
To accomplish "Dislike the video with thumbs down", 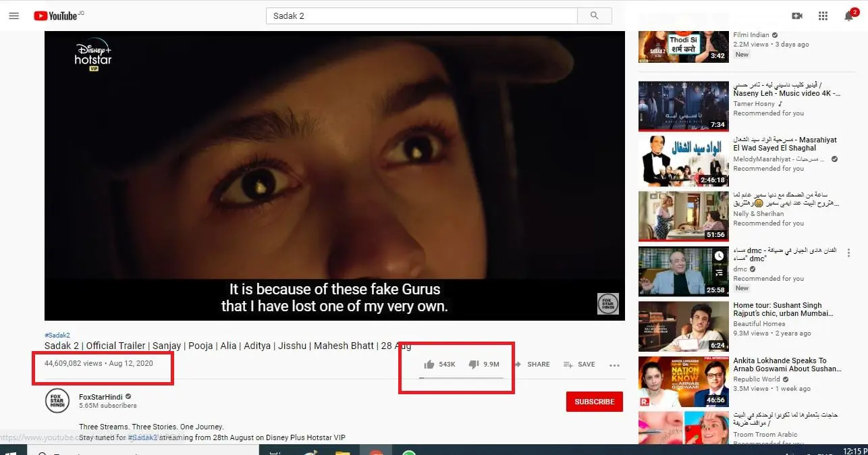I will tap(473, 364).
